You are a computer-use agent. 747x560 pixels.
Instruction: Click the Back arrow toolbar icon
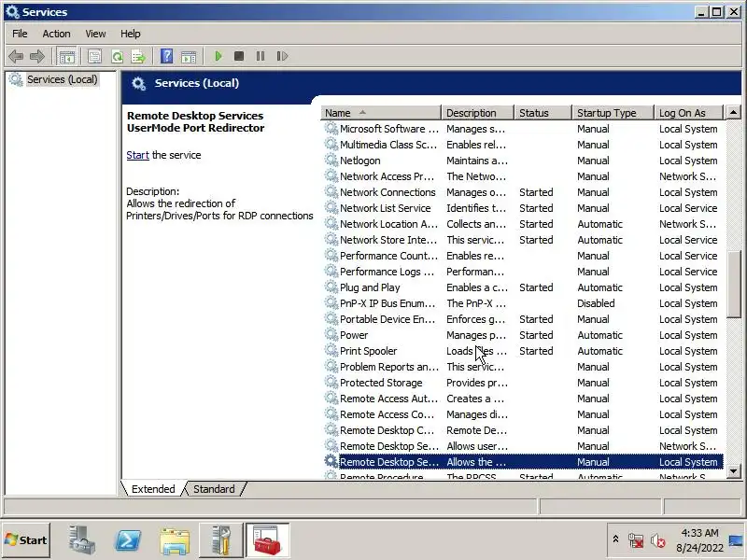click(x=16, y=56)
